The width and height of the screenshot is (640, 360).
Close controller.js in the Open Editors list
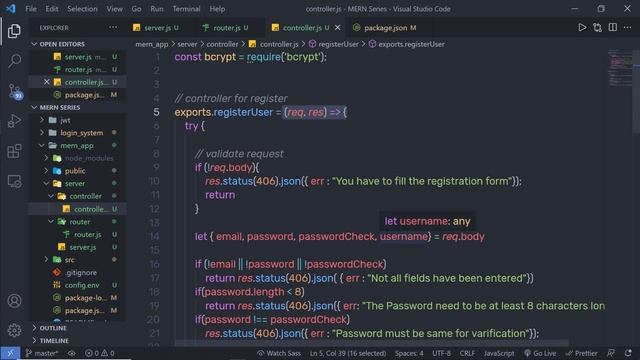click(x=47, y=82)
